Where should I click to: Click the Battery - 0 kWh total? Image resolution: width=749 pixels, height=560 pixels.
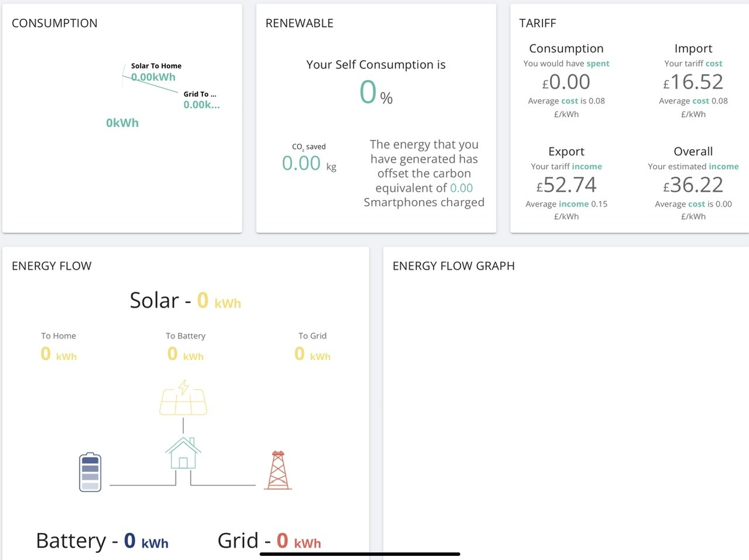tap(102, 541)
